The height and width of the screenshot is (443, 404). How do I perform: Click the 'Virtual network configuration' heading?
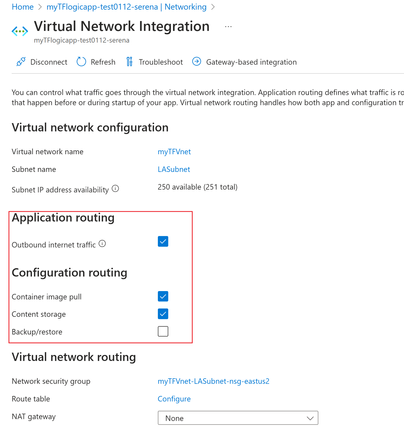[x=90, y=127]
